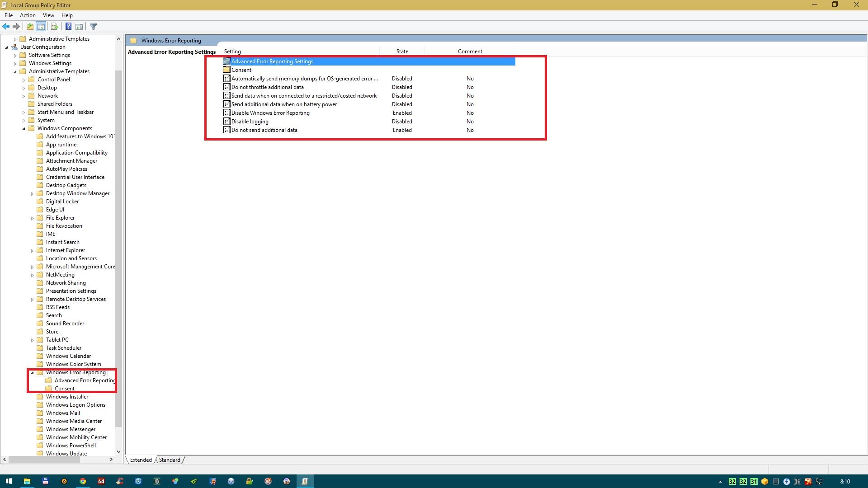Select the Consent folder in tree
This screenshot has height=488, width=868.
pyautogui.click(x=64, y=389)
